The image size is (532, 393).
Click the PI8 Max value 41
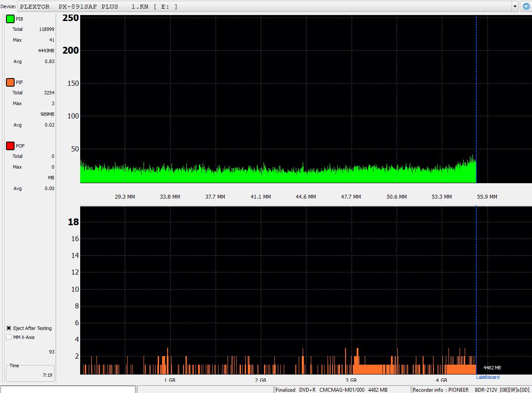coord(51,40)
